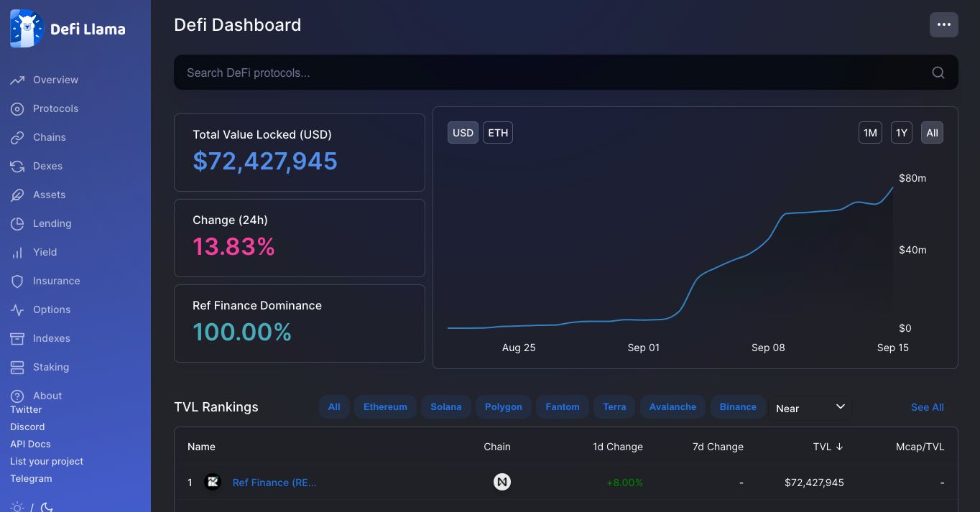Click the 1d Change column header
This screenshot has width=980, height=512.
point(618,447)
